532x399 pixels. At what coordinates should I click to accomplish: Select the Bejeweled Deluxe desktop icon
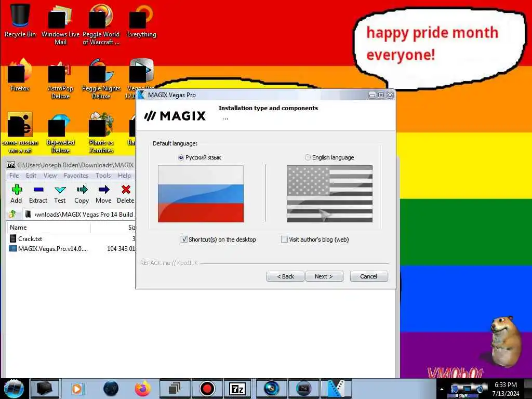tap(60, 133)
